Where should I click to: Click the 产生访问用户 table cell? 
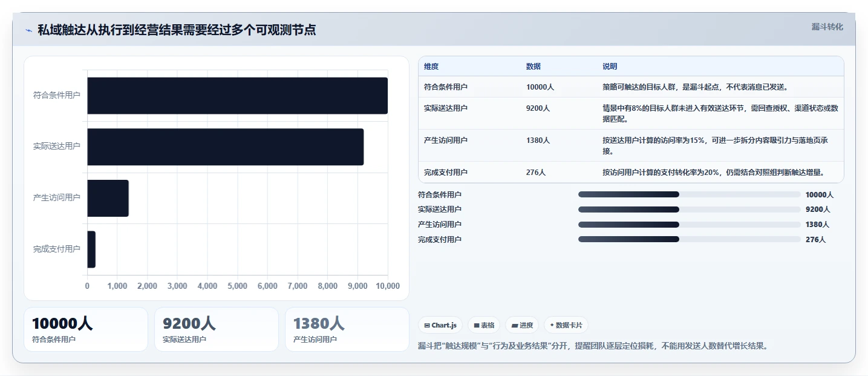[x=446, y=140]
